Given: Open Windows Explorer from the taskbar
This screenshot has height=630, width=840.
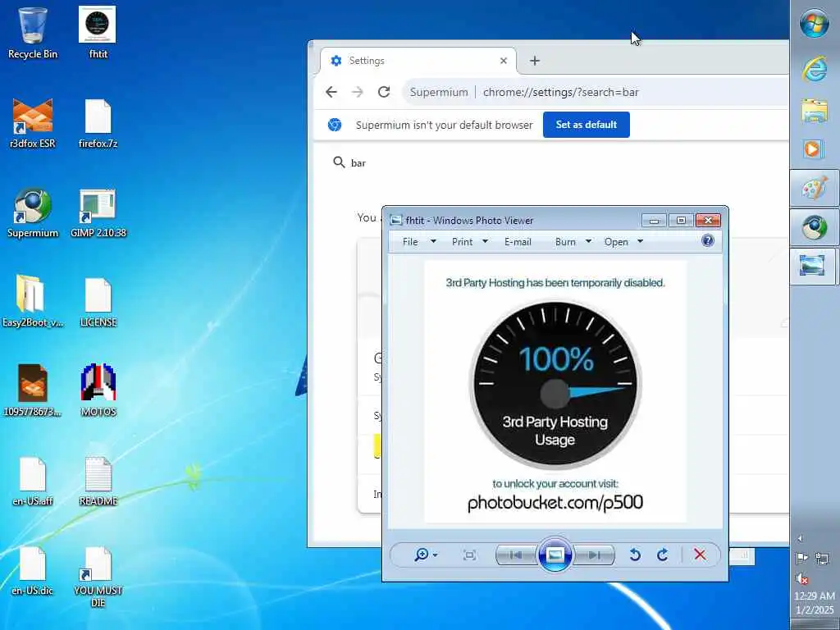Looking at the screenshot, I should click(x=815, y=111).
